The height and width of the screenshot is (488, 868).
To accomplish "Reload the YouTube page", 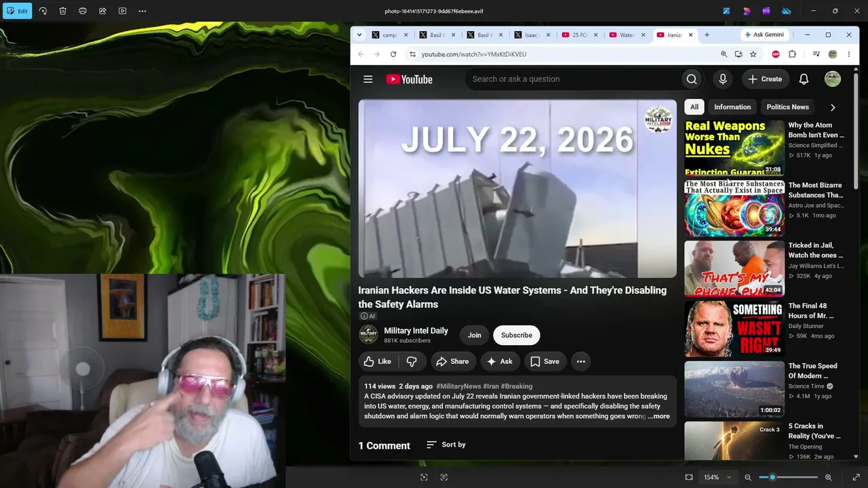I will click(x=393, y=54).
